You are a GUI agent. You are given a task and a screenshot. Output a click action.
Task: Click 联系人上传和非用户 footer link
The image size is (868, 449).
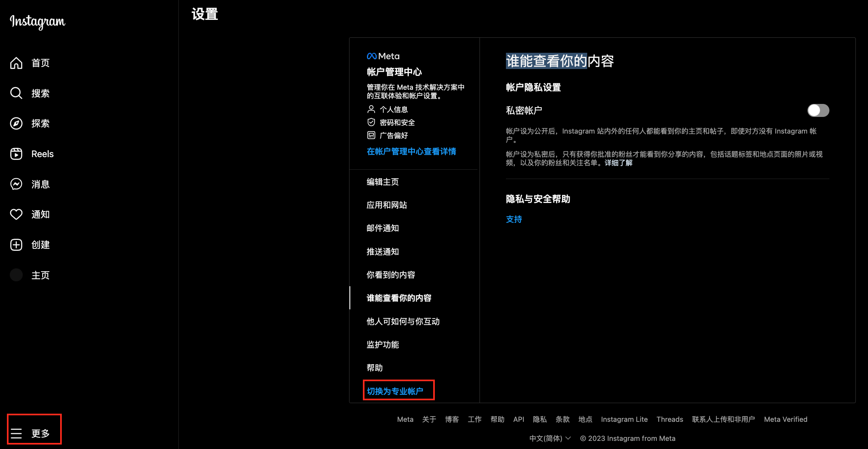pos(723,419)
